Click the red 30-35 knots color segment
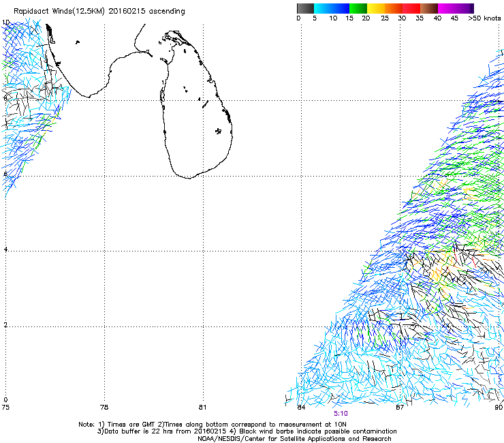This screenshot has width=504, height=443. click(411, 8)
